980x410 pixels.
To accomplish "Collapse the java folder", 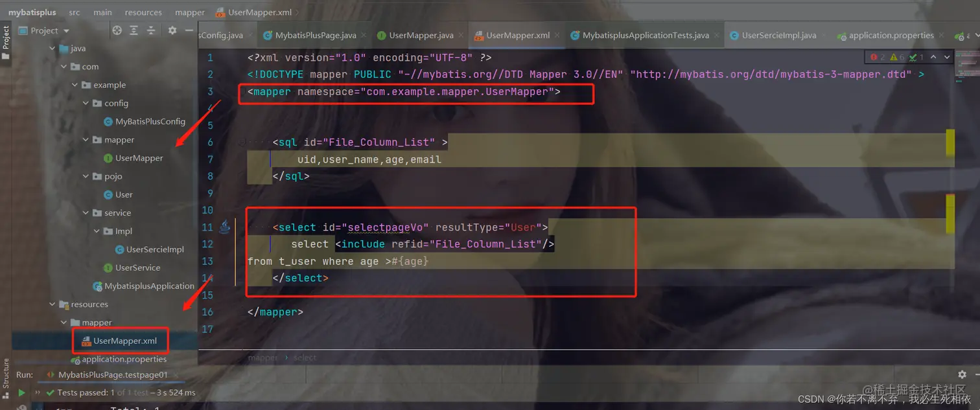I will click(53, 49).
